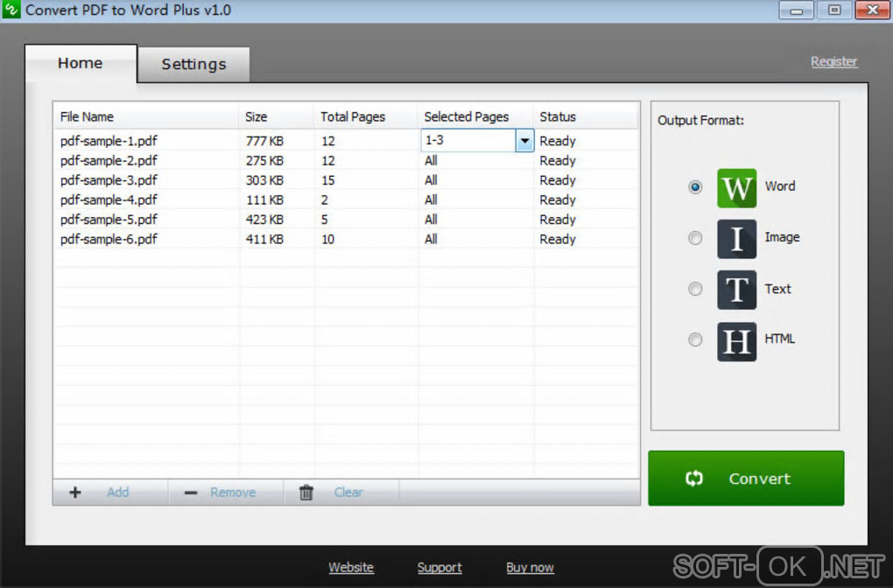893x588 pixels.
Task: Select the pdf-sample-4.pdf file name
Action: pos(109,199)
